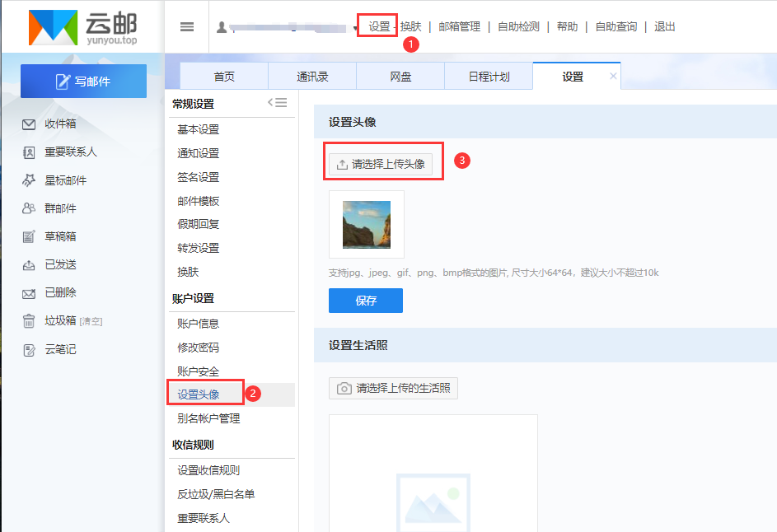Viewport: 777px width, 532px height.
Task: Open the Inbox (收件箱) folder
Action: pyautogui.click(x=60, y=124)
